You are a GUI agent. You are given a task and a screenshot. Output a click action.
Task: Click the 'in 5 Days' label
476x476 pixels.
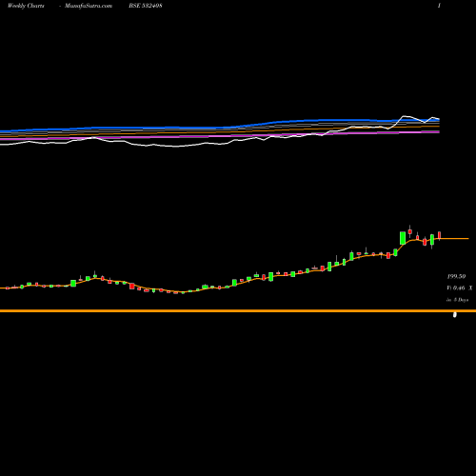point(458,300)
